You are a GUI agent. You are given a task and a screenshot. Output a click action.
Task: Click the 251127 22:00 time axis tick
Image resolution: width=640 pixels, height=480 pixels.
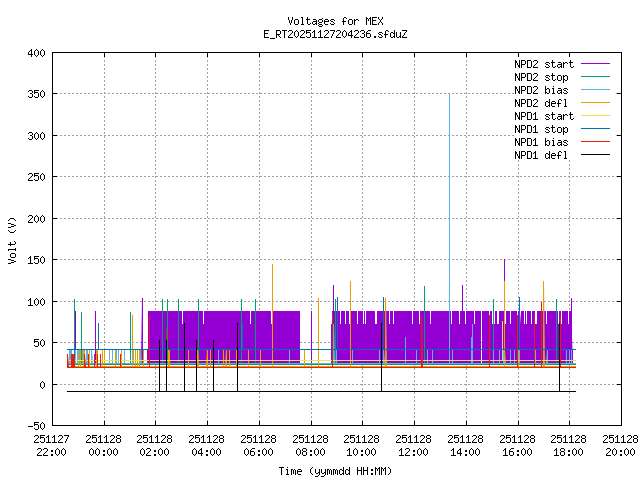pyautogui.click(x=51, y=445)
